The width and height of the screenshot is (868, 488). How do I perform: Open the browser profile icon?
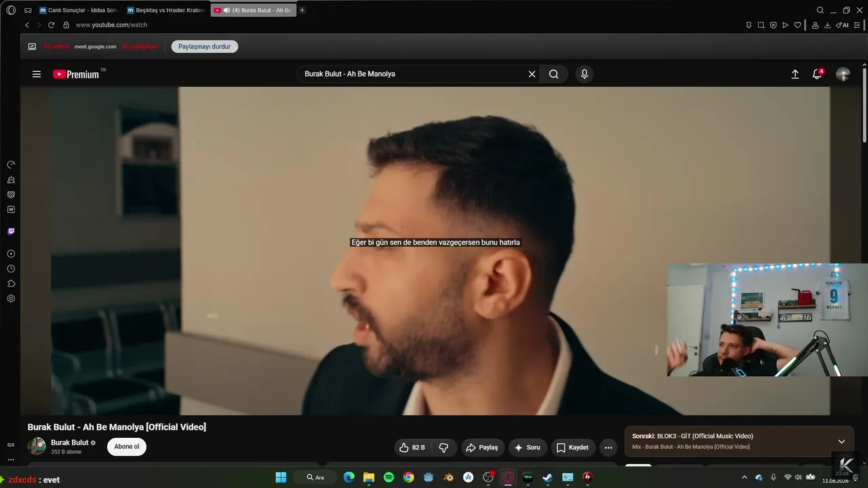[x=814, y=25]
